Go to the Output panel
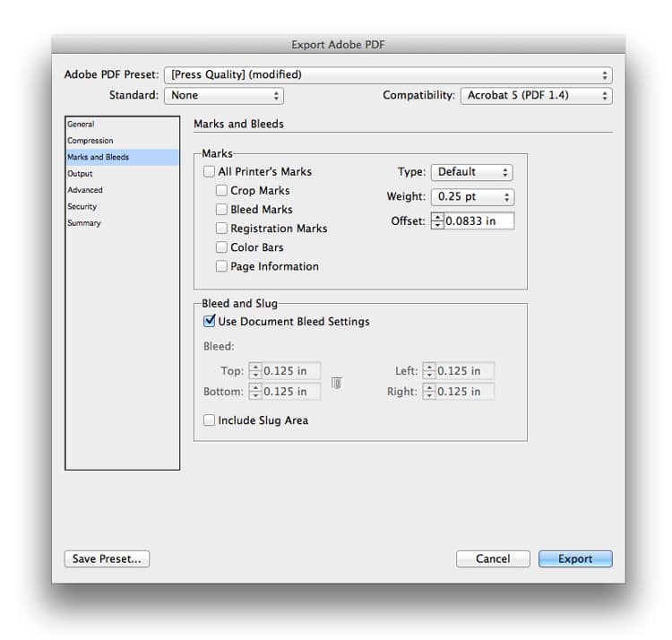 coord(122,174)
